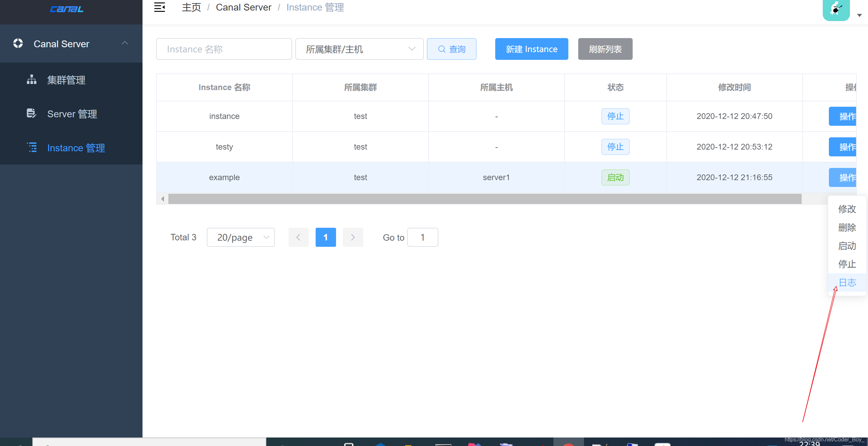This screenshot has height=446, width=868.
Task: Open 集群管理 sidebar menu
Action: point(71,80)
